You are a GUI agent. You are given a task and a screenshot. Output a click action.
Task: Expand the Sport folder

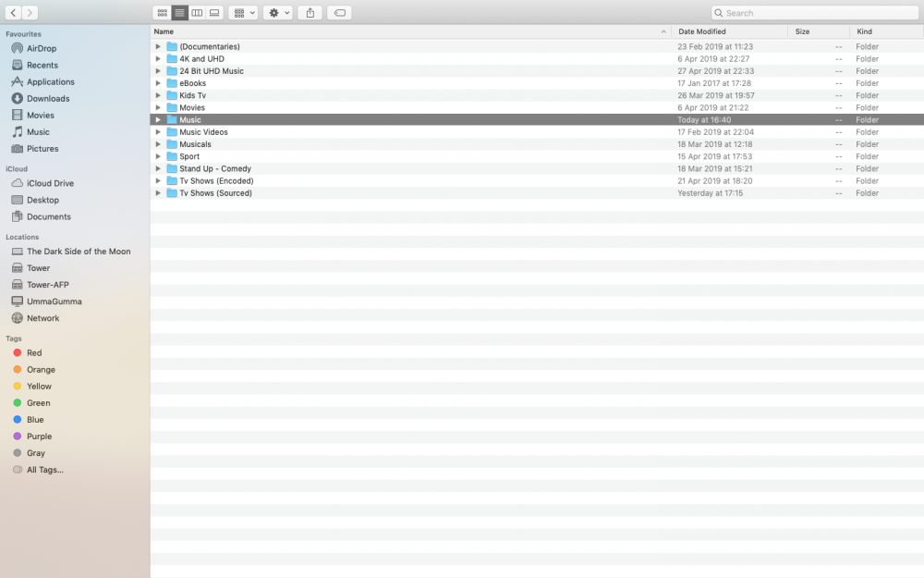[158, 156]
